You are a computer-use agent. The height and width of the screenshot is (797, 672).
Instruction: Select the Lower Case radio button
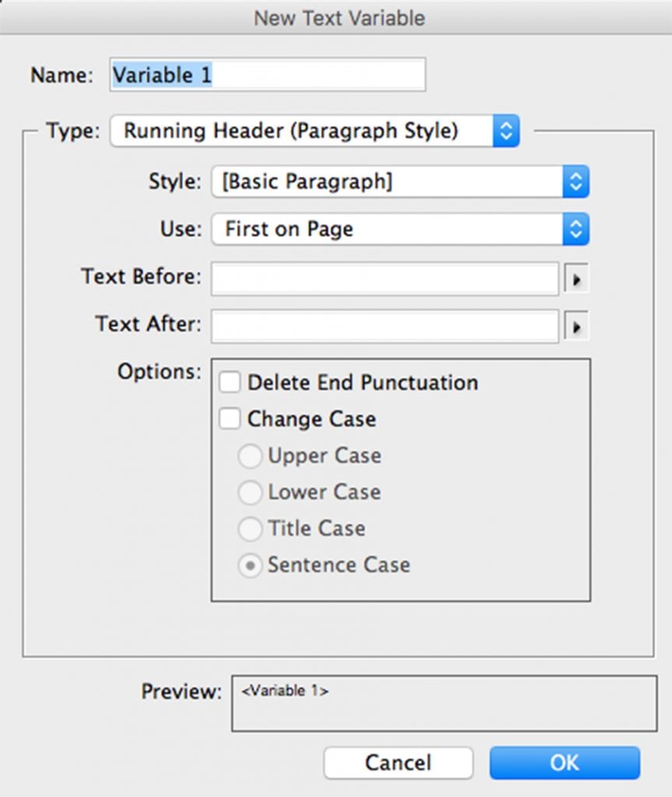(250, 493)
